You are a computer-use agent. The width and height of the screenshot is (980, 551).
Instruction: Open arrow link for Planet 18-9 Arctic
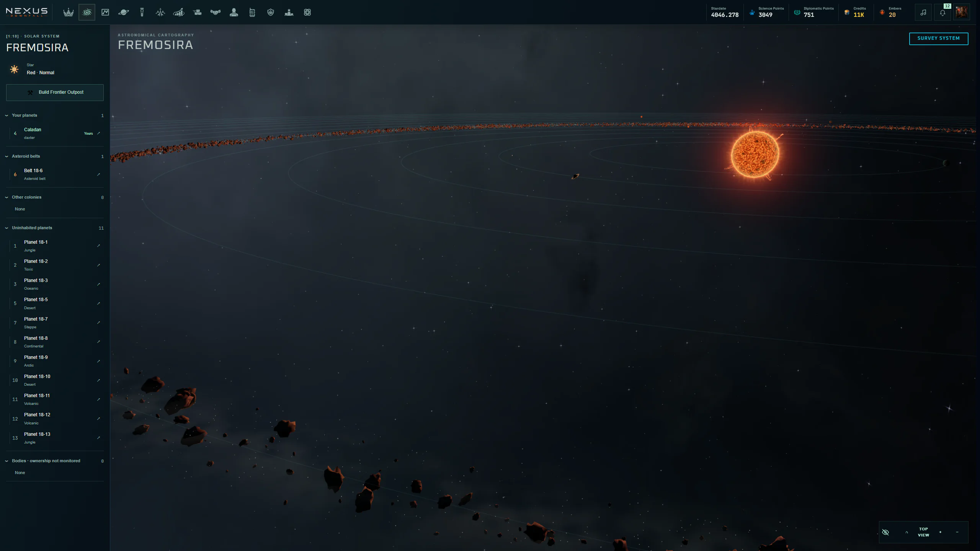99,361
